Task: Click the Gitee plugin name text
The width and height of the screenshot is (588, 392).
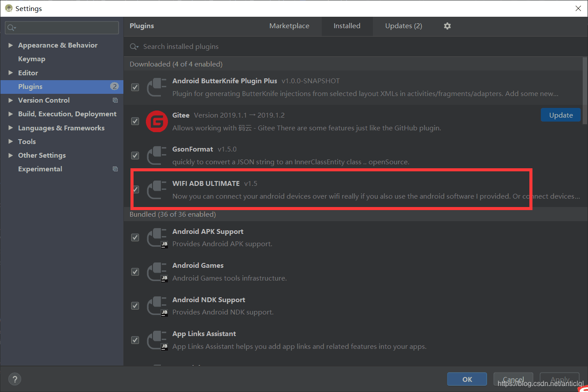Action: coord(181,115)
